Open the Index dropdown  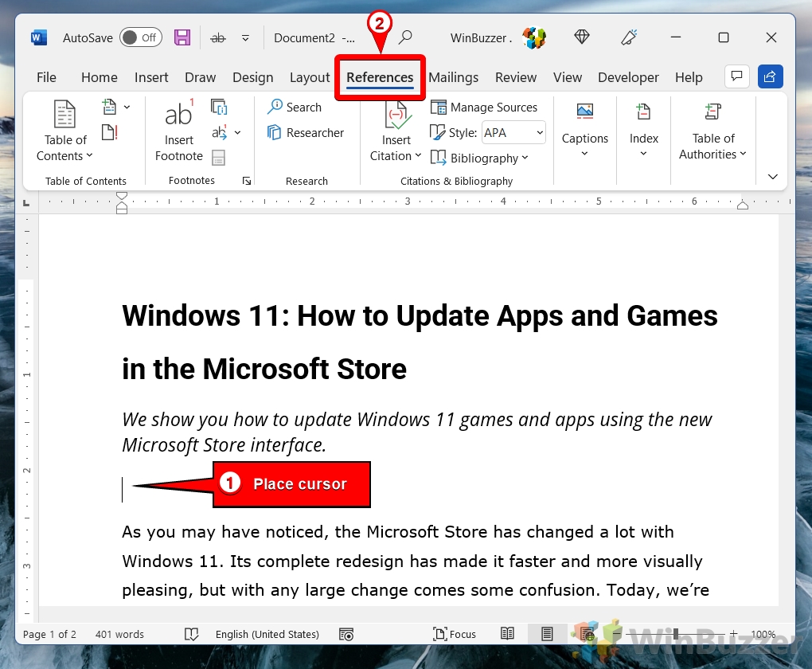coord(644,130)
